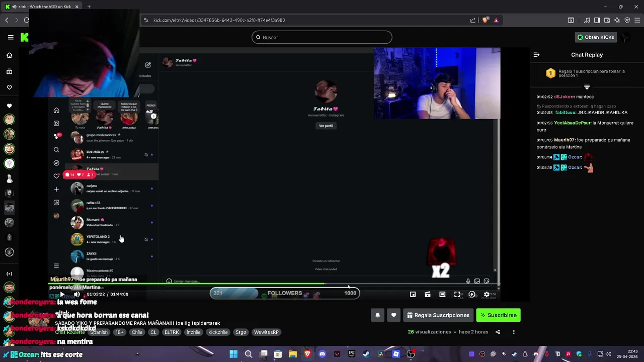Open the Browse icon in Kick sidebar
Image resolution: width=644 pixels, height=362 pixels.
click(9, 71)
